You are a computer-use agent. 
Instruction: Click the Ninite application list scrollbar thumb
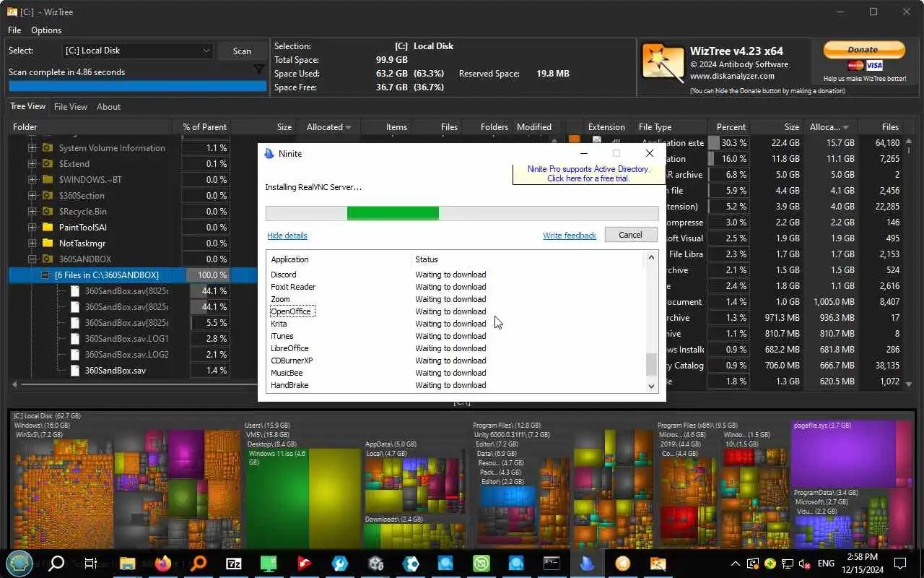coord(651,365)
